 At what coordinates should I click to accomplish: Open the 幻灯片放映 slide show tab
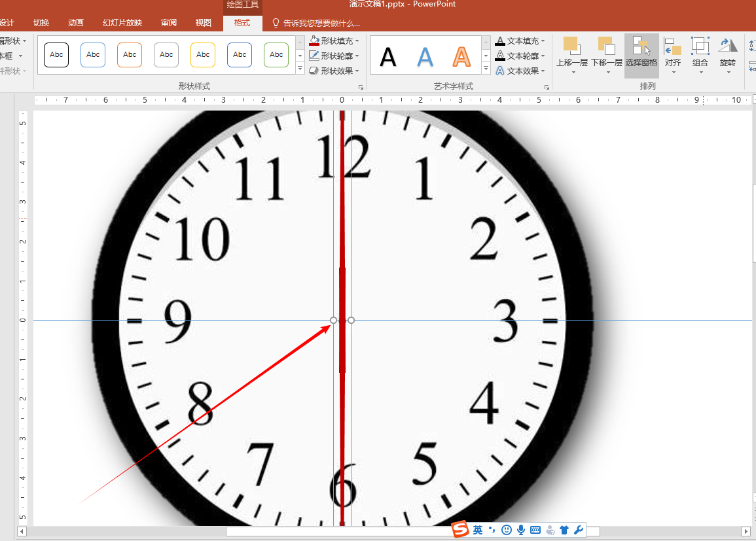[x=122, y=23]
